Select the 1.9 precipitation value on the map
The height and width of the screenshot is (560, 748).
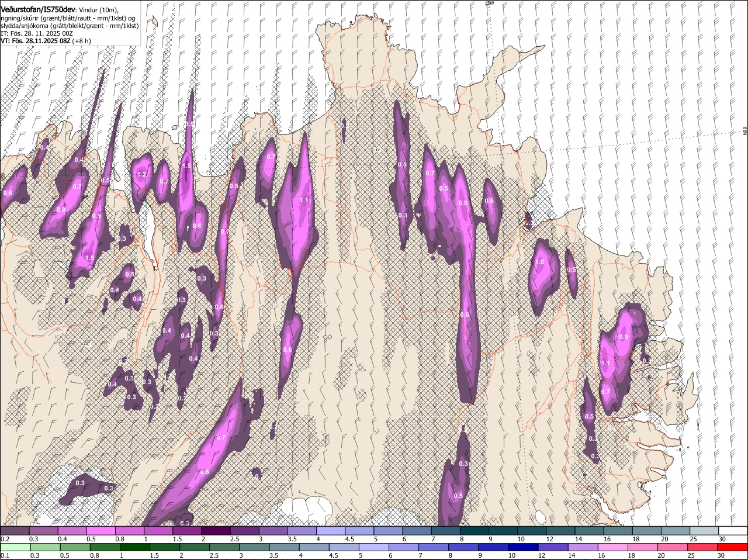(186, 166)
